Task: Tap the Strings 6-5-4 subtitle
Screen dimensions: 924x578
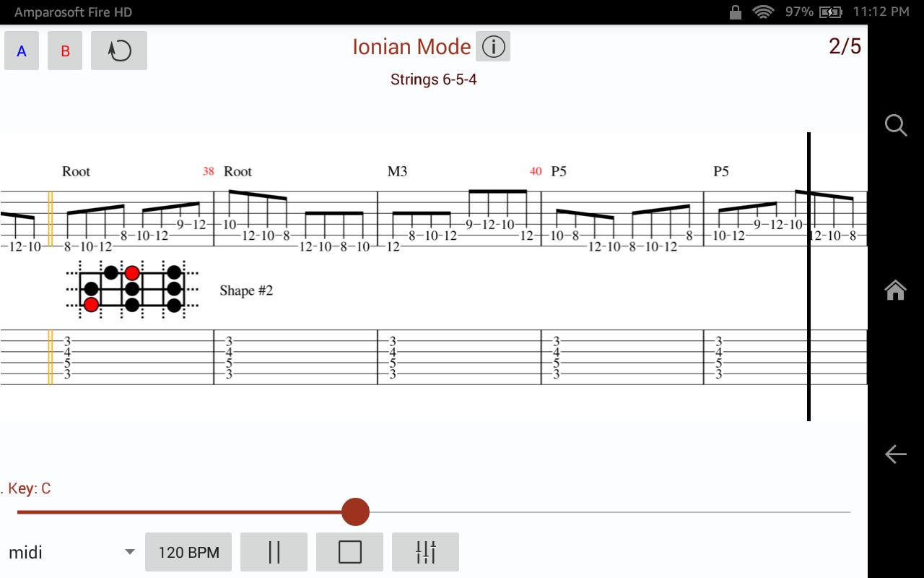Action: point(434,79)
